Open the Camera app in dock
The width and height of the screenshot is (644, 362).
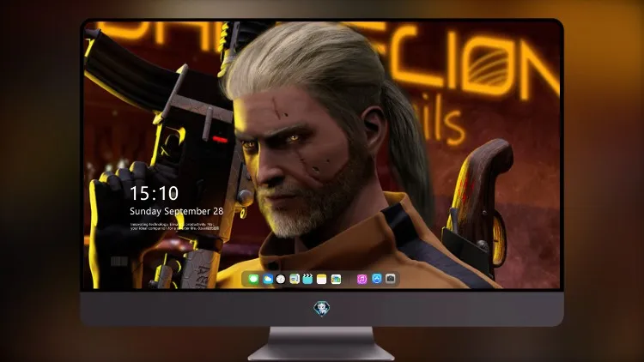pos(391,279)
